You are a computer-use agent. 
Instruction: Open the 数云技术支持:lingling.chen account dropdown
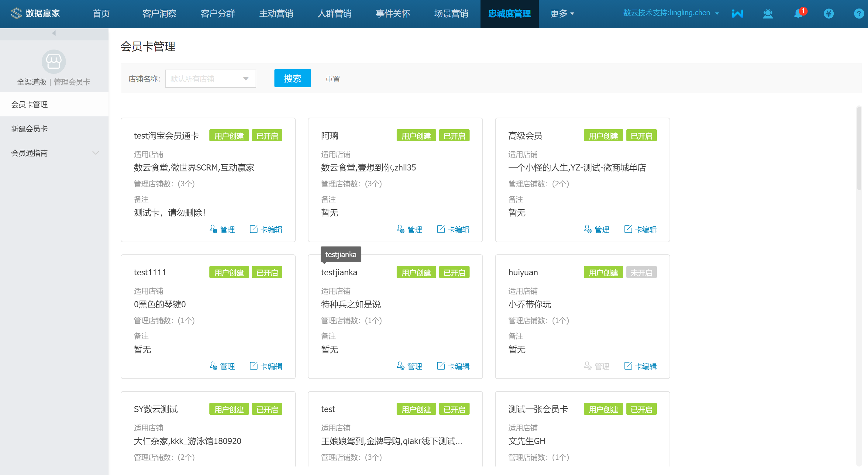671,13
